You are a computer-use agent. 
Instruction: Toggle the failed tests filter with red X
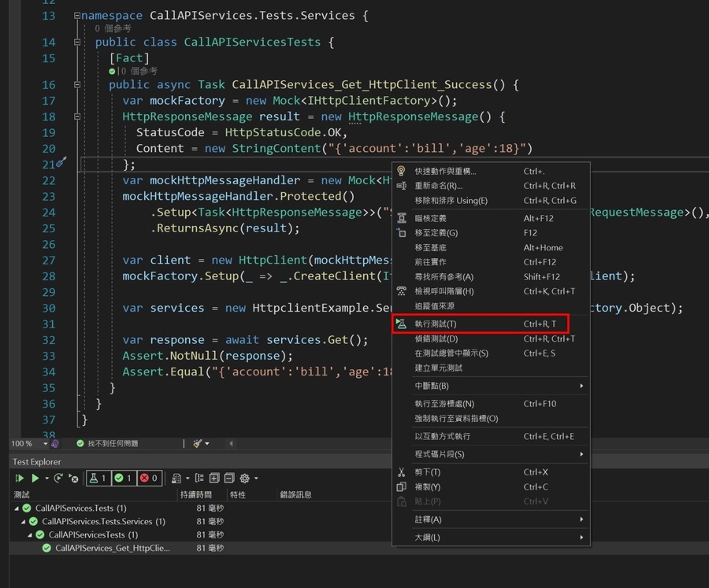[x=148, y=478]
